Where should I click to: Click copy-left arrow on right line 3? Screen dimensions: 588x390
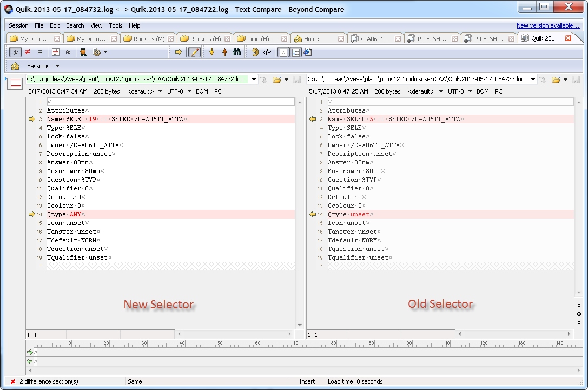(313, 119)
